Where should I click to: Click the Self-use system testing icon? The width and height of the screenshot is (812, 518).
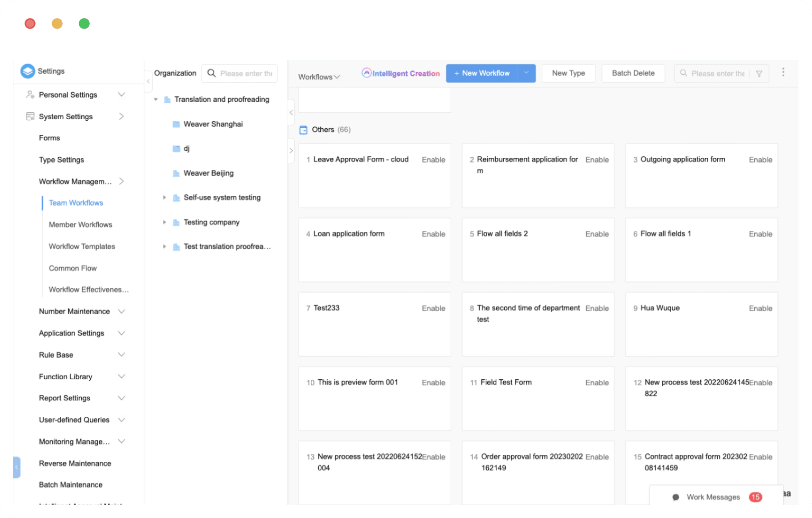pos(176,198)
